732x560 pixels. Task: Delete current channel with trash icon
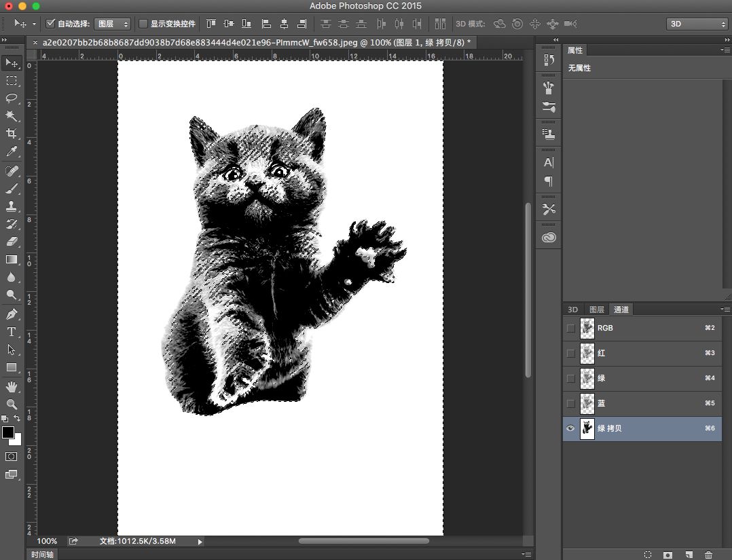pos(709,555)
